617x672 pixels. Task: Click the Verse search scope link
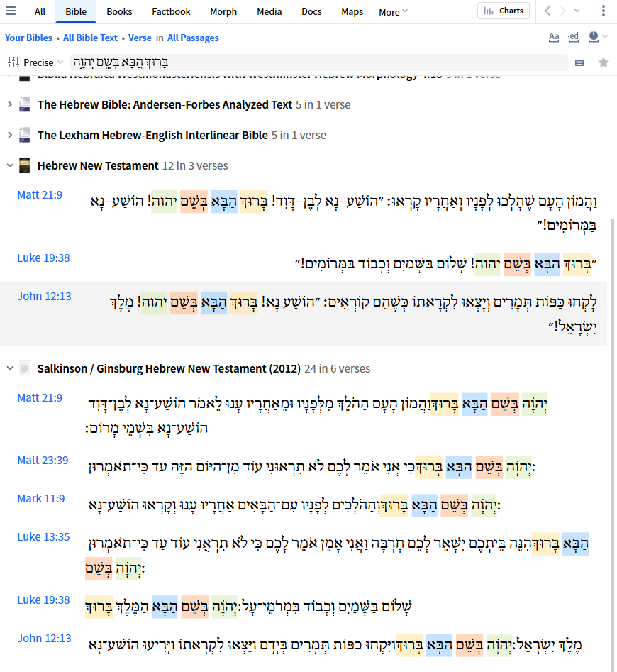[x=140, y=38]
